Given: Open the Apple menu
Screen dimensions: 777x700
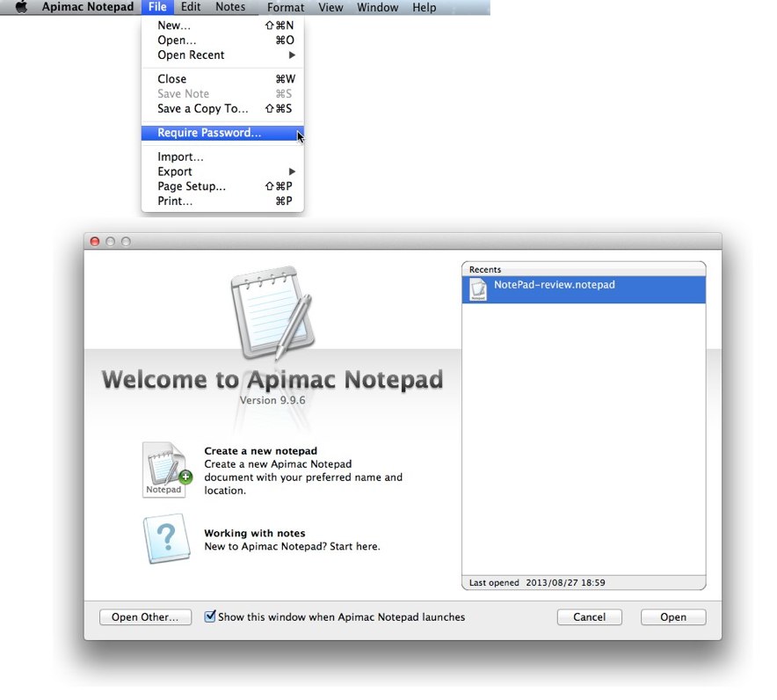Looking at the screenshot, I should pos(21,7).
